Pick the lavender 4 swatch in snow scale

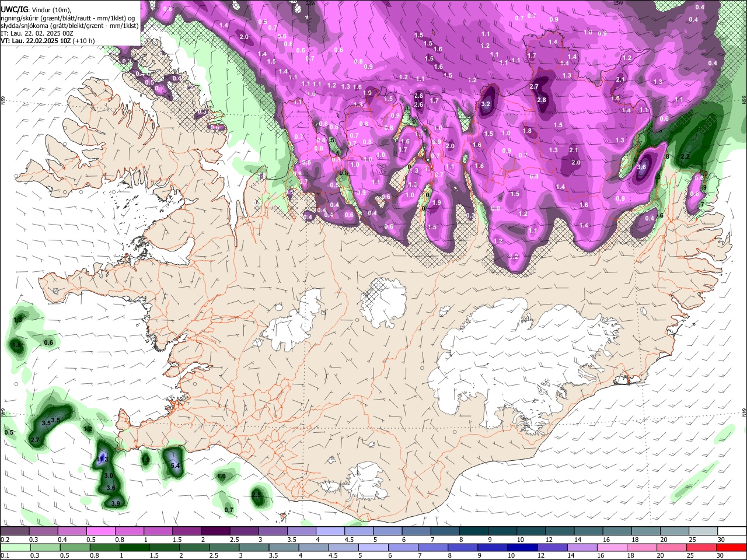(330, 531)
